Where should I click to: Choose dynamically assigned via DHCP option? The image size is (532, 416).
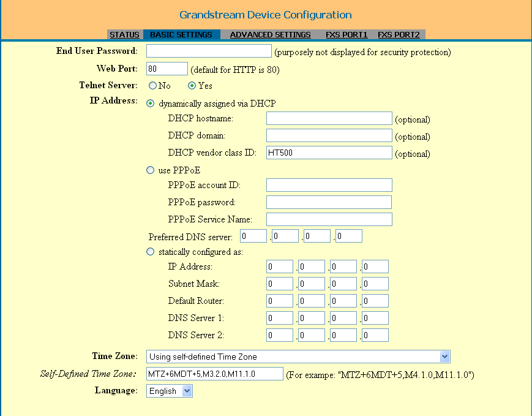coord(151,104)
